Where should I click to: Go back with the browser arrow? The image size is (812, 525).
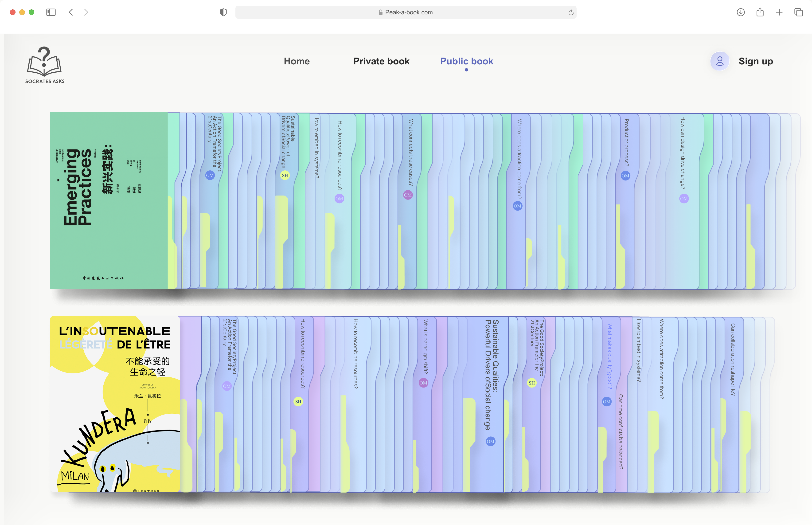point(71,12)
